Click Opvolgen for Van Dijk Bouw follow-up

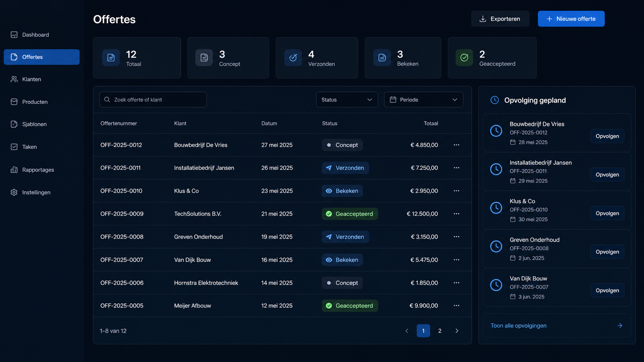[607, 290]
